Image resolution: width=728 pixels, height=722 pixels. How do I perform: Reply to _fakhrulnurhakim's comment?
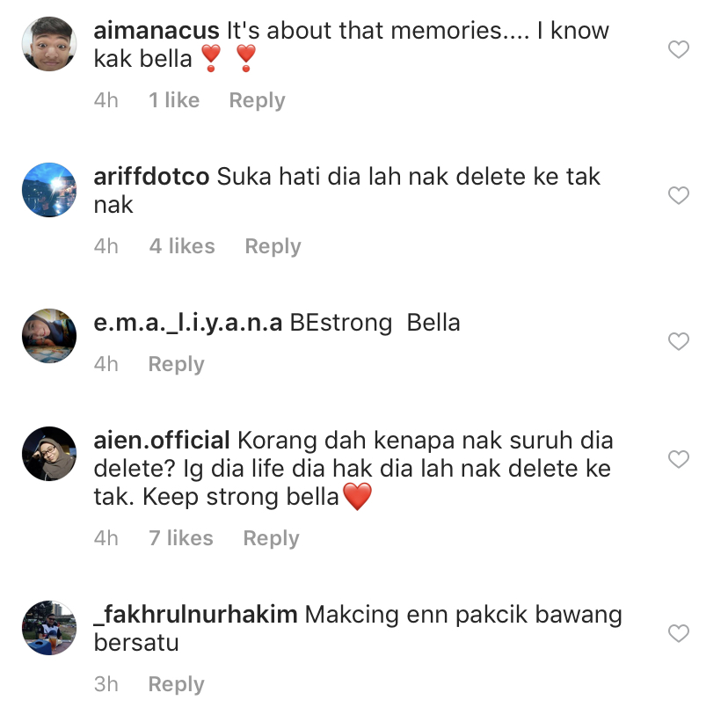pos(177,684)
